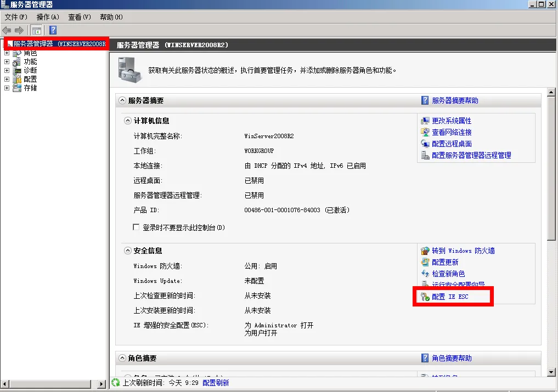Screen dimensions: 558x392
Task: Click the WinServer2008R2 computer name value
Action: [x=269, y=136]
